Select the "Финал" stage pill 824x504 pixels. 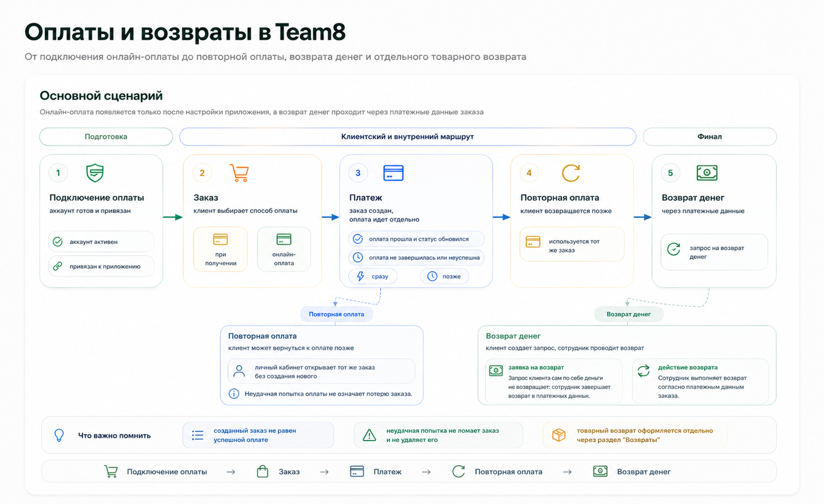point(710,137)
